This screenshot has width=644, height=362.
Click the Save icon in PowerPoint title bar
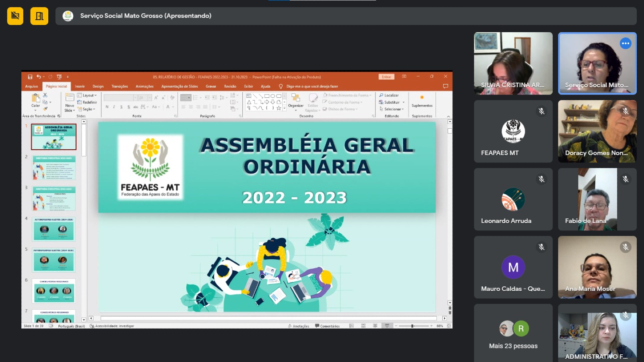point(30,77)
